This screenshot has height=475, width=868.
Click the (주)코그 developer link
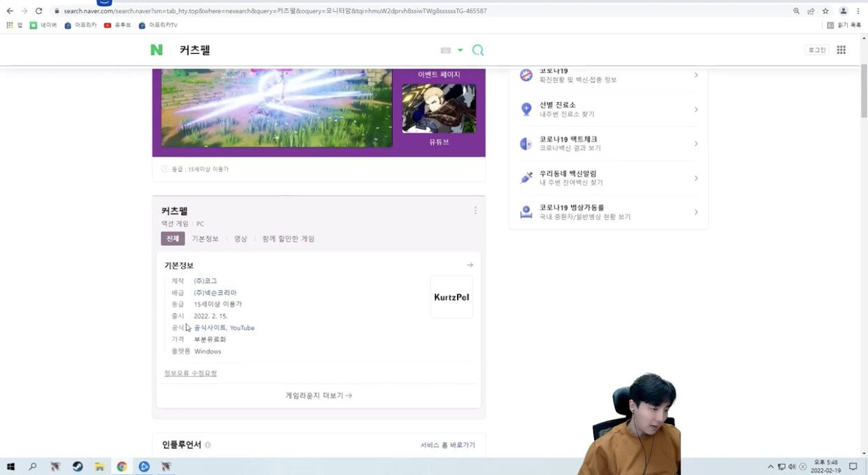[x=205, y=281]
